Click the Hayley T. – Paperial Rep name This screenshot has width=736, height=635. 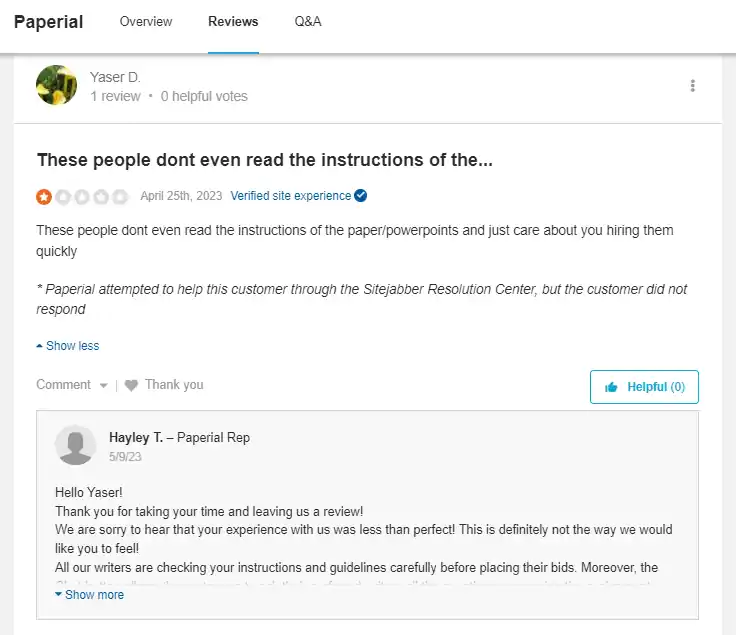[x=179, y=437]
